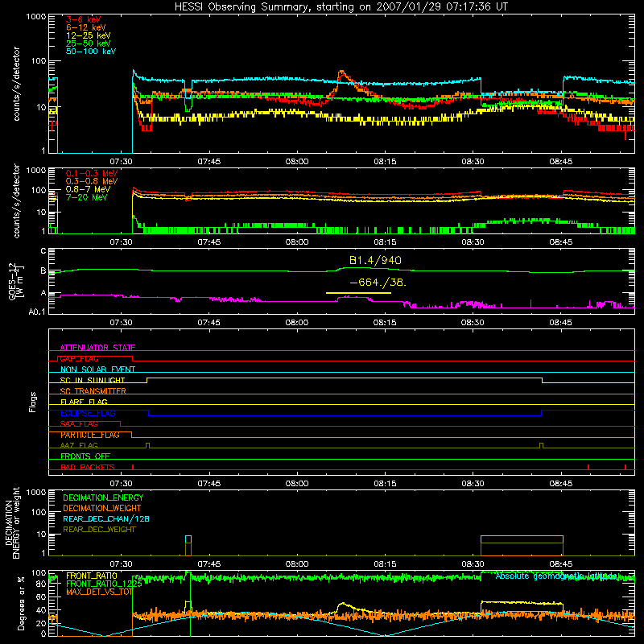Image resolution: width=644 pixels, height=644 pixels.
Task: Click the REAR_DEC_CHAN/128 legend label
Action: 106,518
